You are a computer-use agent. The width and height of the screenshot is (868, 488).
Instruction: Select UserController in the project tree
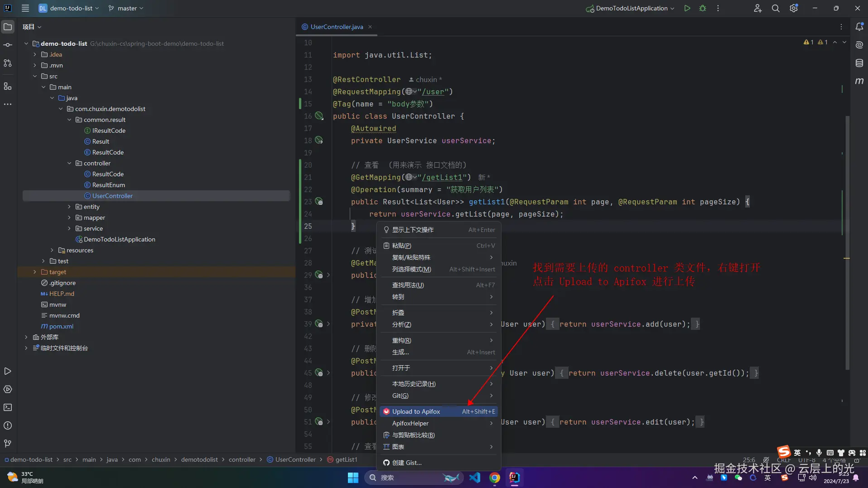pyautogui.click(x=112, y=196)
